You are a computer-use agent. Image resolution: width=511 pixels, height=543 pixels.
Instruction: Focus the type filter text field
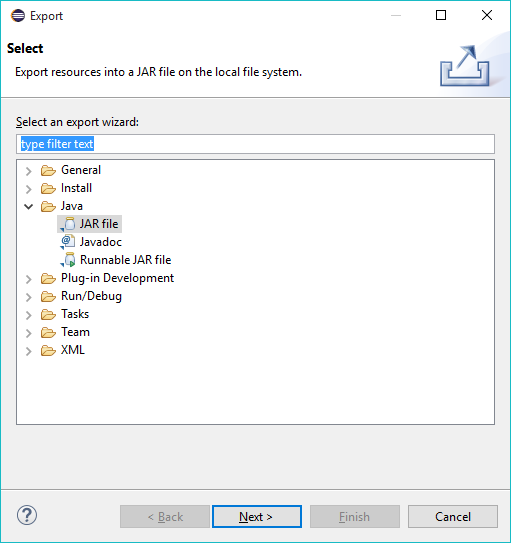(255, 144)
